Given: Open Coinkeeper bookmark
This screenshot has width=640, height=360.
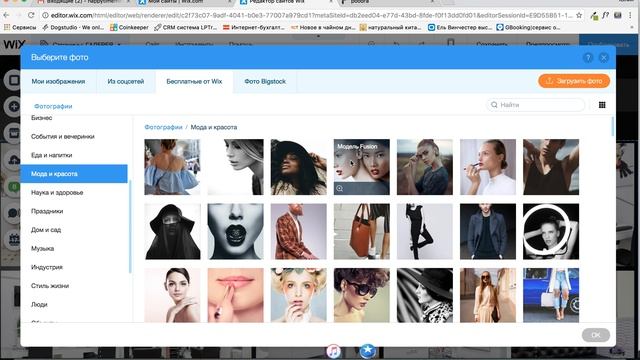Looking at the screenshot, I should click(129, 27).
